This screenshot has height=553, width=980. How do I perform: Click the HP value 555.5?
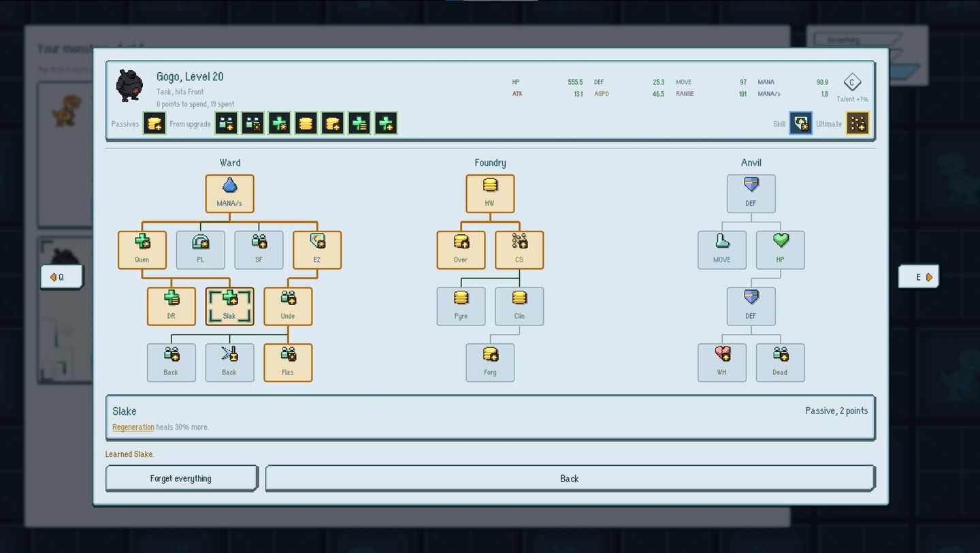pos(575,82)
